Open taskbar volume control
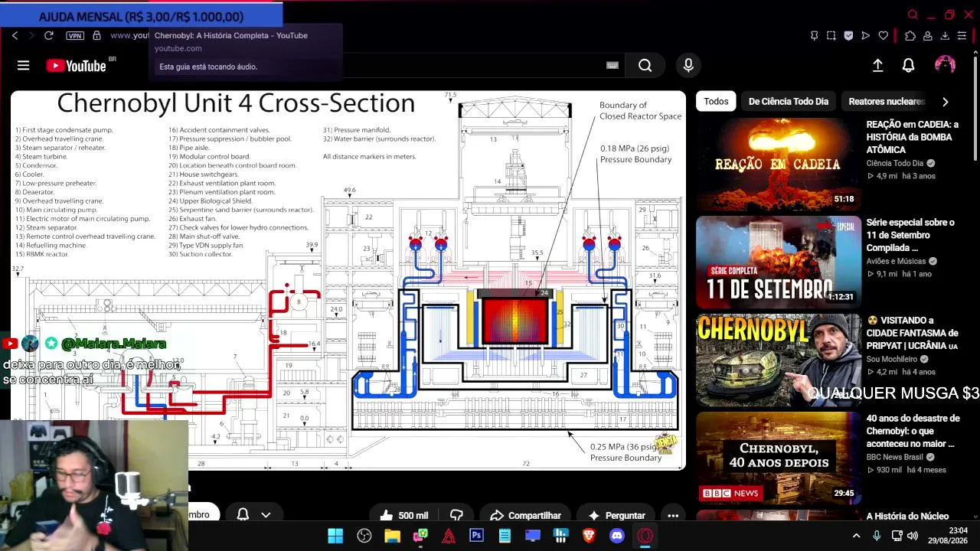The height and width of the screenshot is (551, 980). pos(912,536)
